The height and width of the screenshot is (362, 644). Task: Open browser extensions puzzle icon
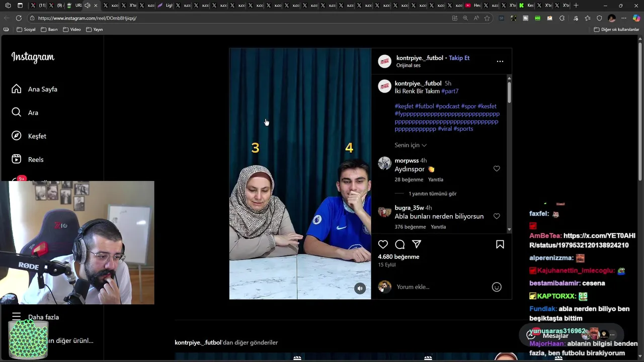[x=562, y=18]
